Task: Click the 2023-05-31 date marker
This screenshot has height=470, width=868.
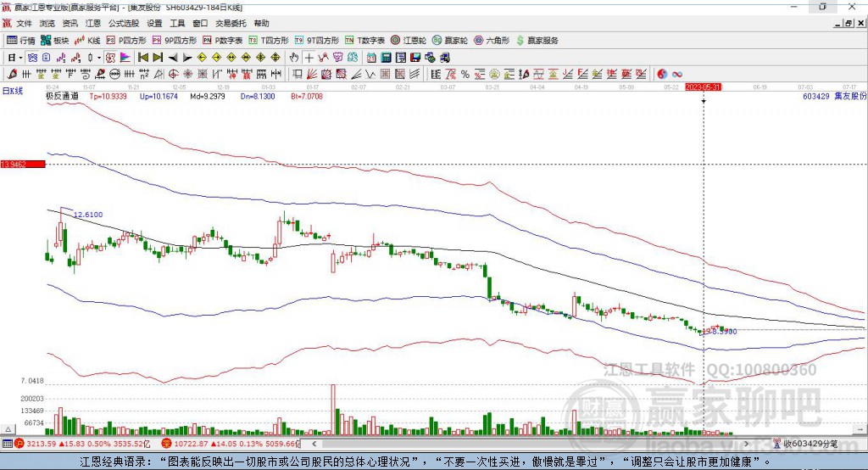Action: 703,87
